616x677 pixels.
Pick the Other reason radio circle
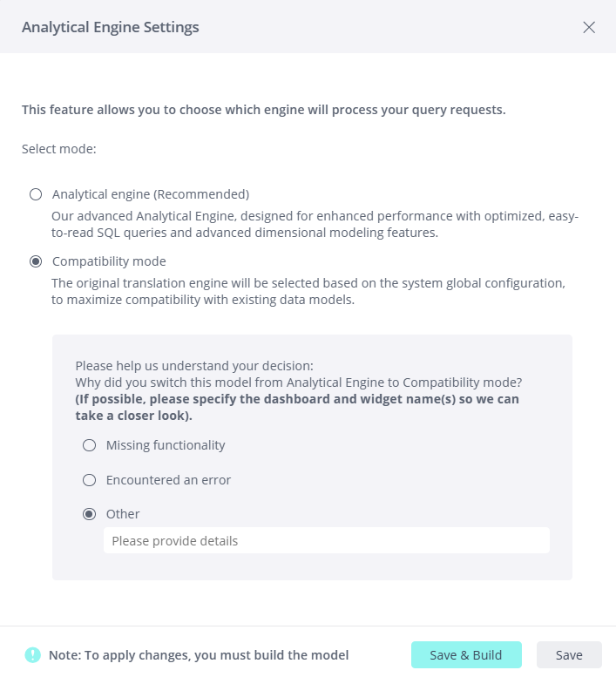click(x=89, y=514)
